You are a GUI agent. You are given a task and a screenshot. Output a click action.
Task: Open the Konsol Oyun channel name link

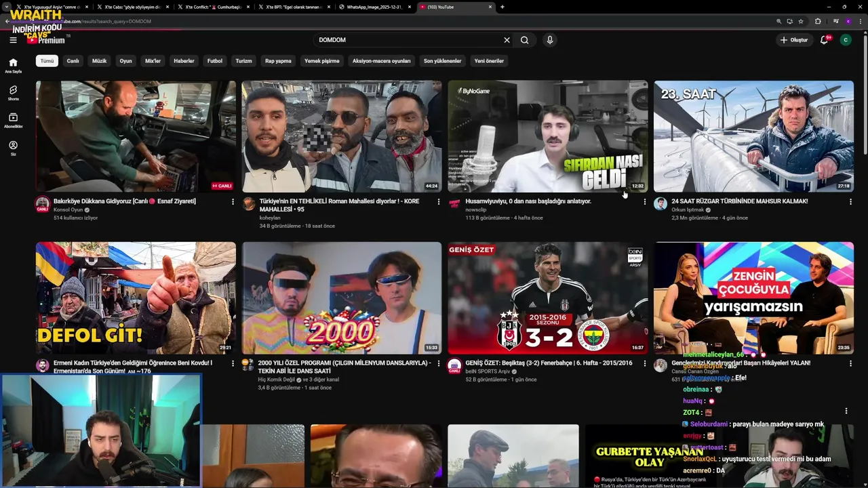coord(68,210)
